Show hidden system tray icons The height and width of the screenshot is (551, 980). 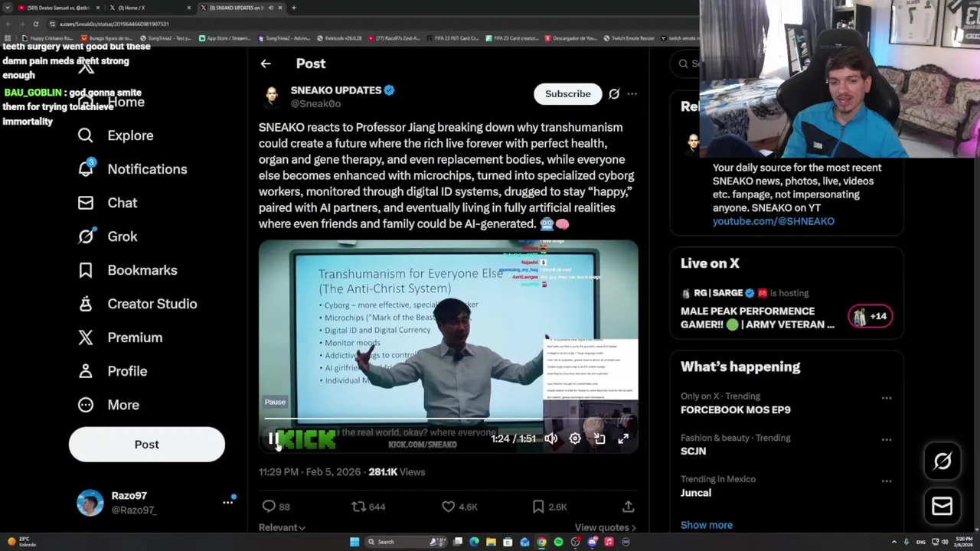click(893, 542)
